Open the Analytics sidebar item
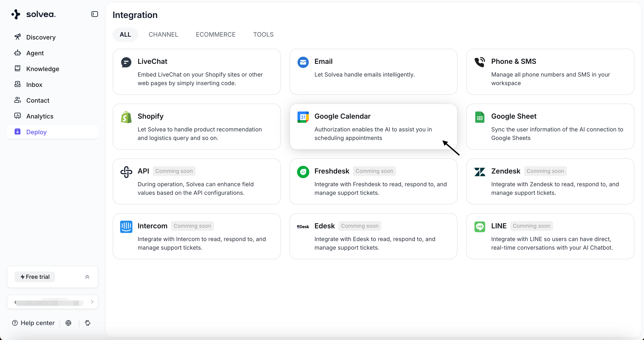The image size is (644, 340). point(40,116)
